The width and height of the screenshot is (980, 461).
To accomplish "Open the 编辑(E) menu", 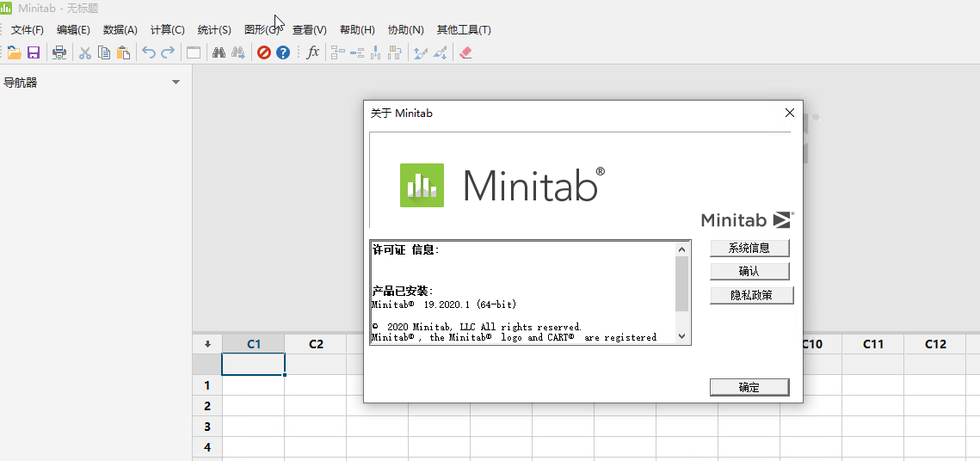I will click(x=73, y=30).
